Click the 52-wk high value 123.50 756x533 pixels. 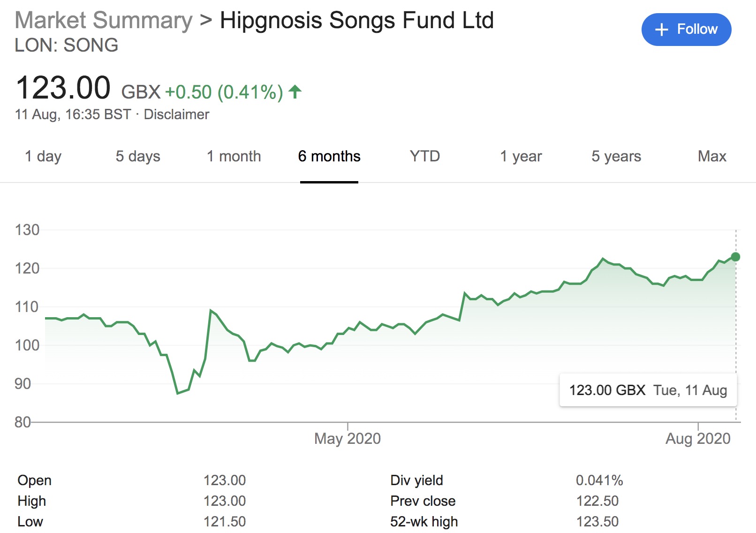[x=597, y=522]
